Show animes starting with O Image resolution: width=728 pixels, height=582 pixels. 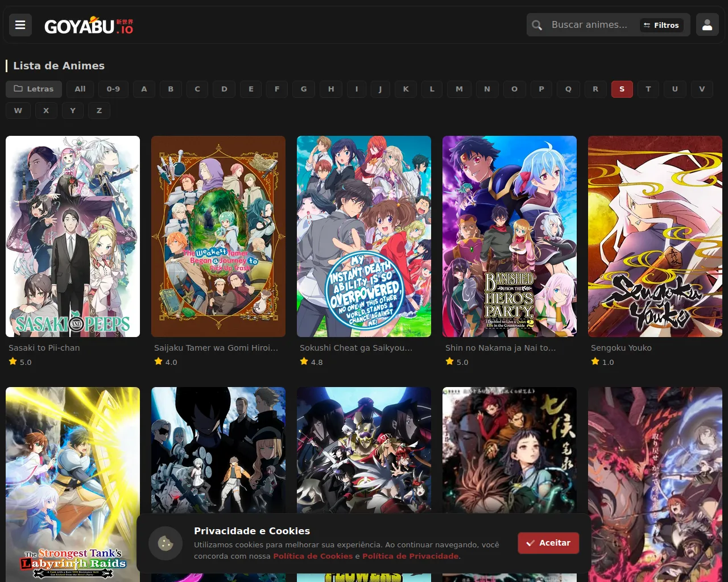click(515, 89)
